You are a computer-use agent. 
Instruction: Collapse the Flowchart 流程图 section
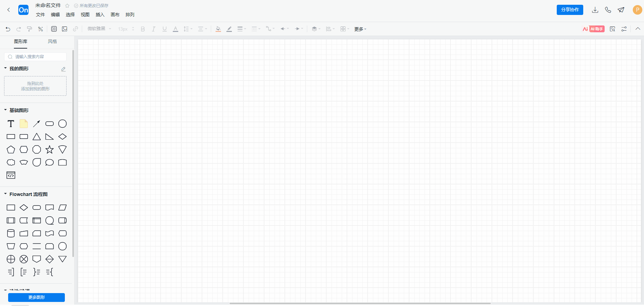click(5, 194)
